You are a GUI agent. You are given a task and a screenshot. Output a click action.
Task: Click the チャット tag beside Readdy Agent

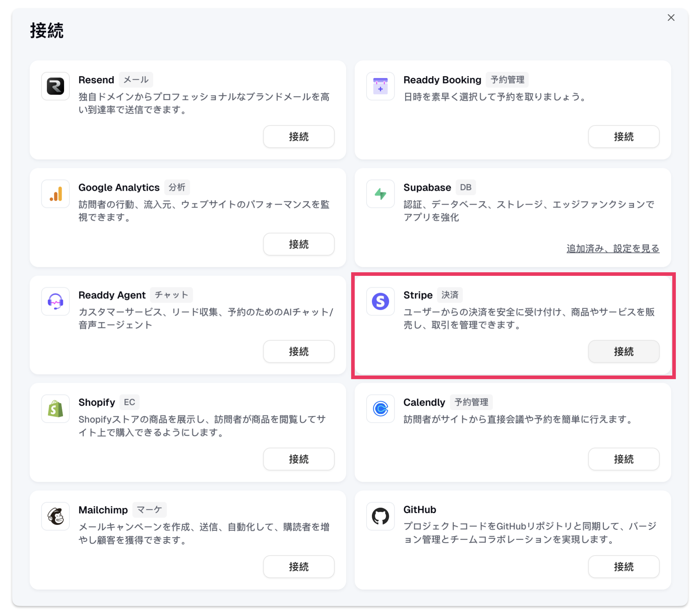coord(171,295)
